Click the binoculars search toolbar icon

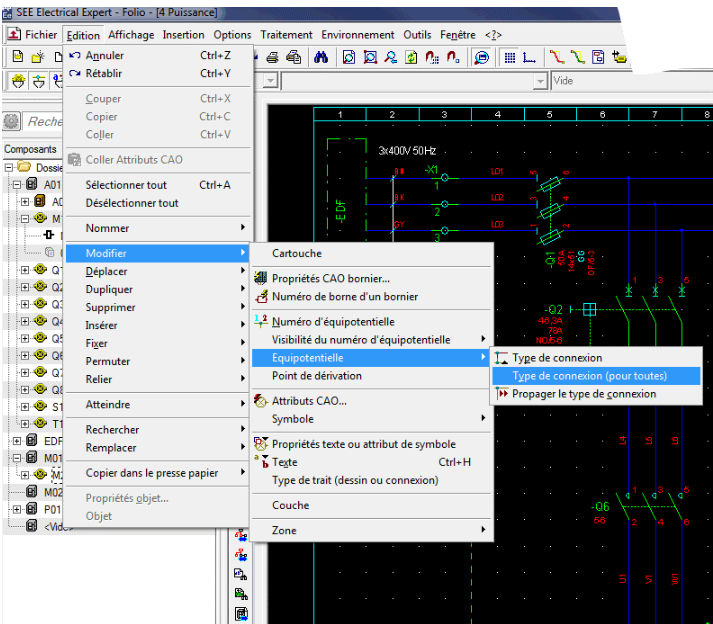click(x=321, y=57)
